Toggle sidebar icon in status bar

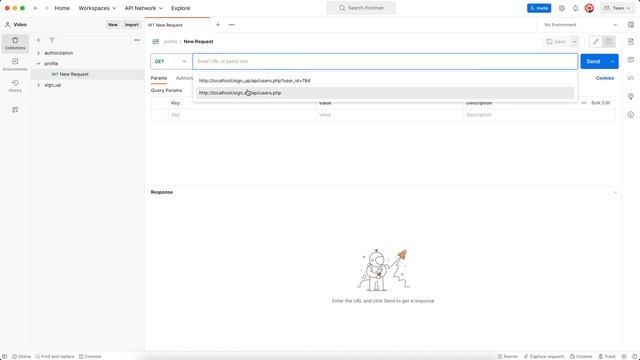tap(4, 356)
